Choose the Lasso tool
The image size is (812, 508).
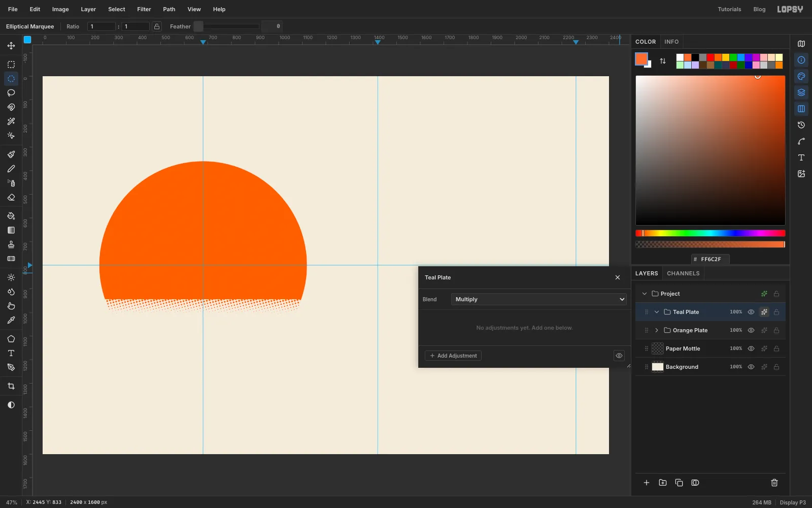pos(11,93)
